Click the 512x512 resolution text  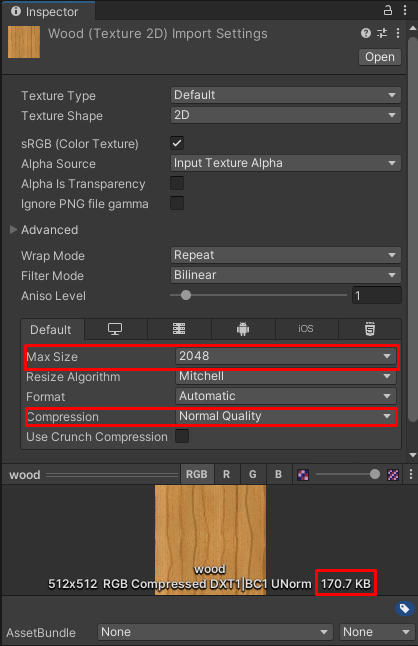(72, 584)
